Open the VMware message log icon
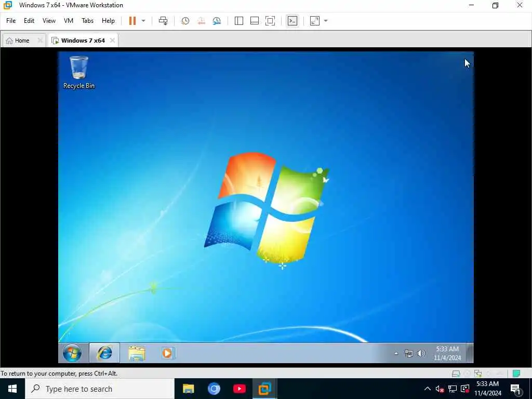Screen dimensions: 532x399 516,374
